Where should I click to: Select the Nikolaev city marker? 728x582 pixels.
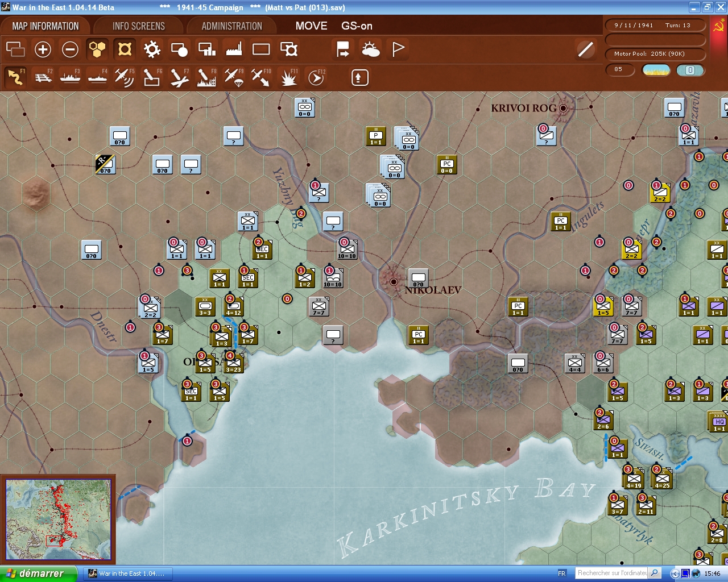click(x=393, y=281)
